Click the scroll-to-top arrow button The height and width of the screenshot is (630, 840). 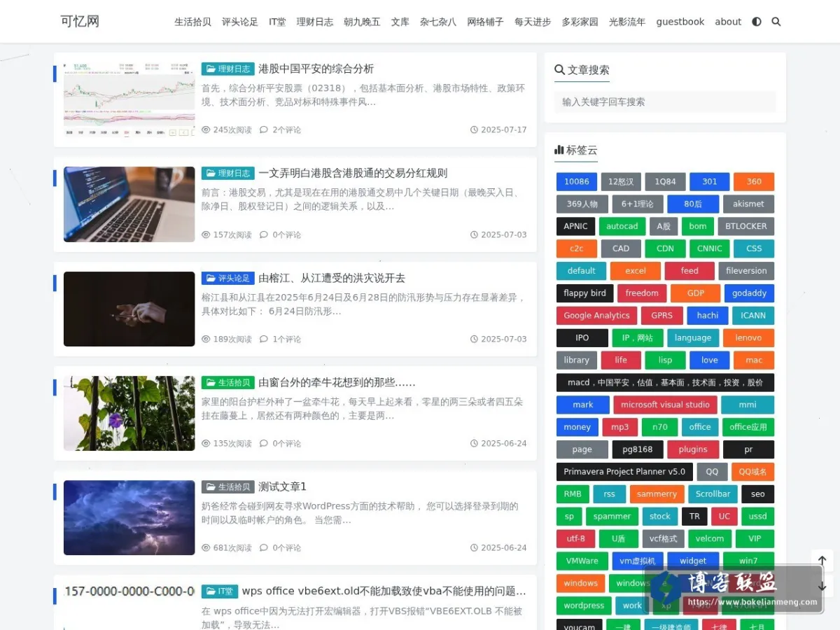click(822, 561)
